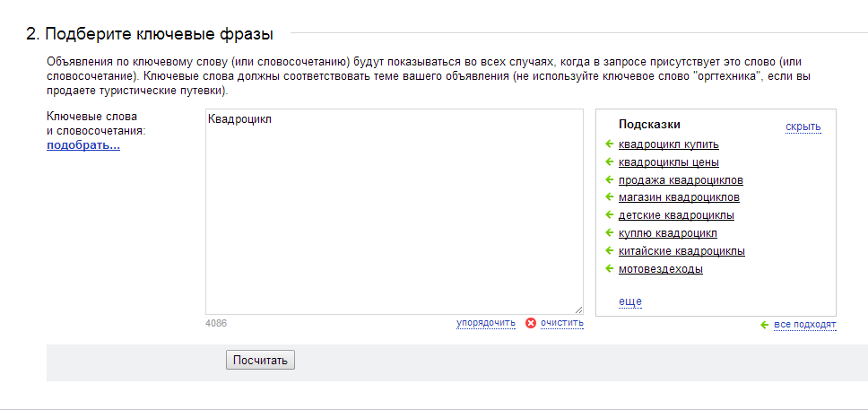Click the "квадроцикл купить" suggestion text

(x=668, y=144)
